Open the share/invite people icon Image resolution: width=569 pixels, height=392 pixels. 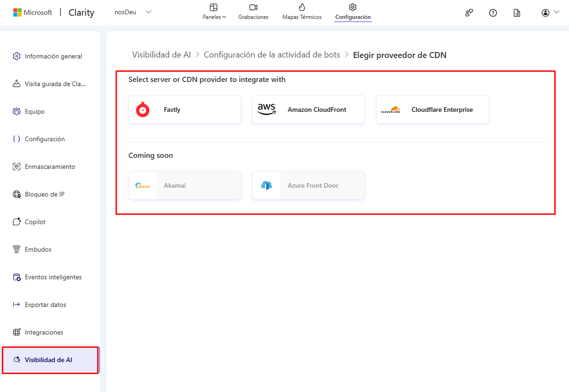(469, 13)
